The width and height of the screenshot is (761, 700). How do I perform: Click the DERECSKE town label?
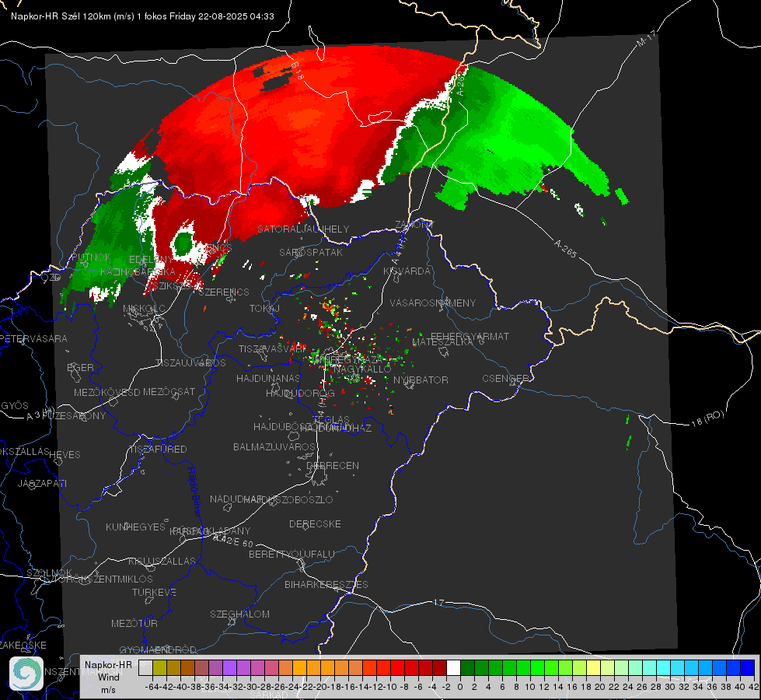pos(315,524)
